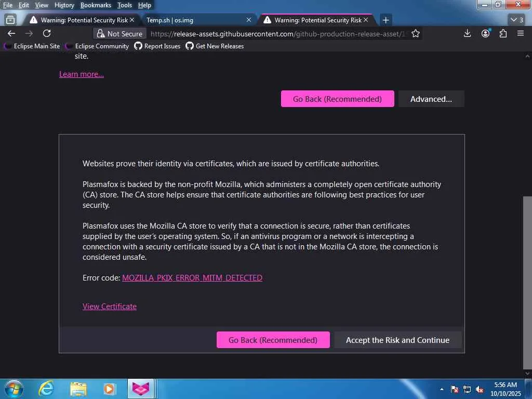Open the Tools menu

click(x=124, y=5)
